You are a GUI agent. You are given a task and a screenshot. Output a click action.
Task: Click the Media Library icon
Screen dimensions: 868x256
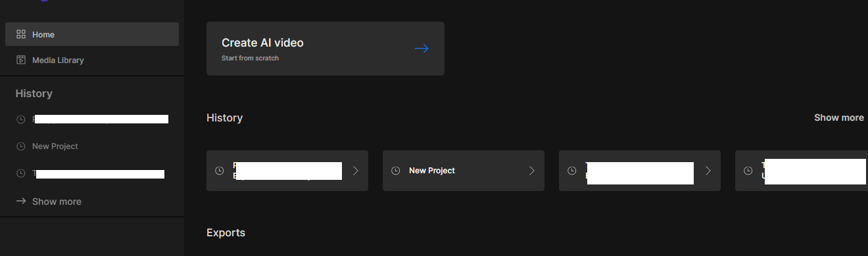click(21, 60)
